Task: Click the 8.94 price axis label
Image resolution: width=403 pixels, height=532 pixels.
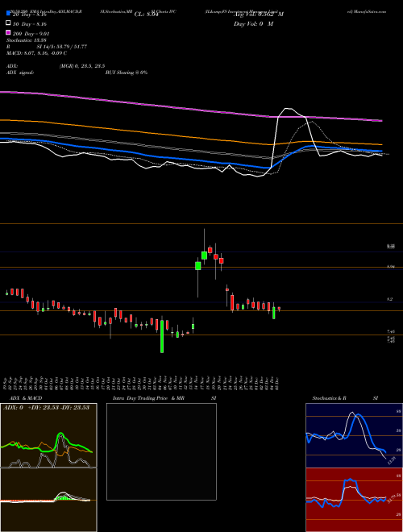Action: pos(390,268)
